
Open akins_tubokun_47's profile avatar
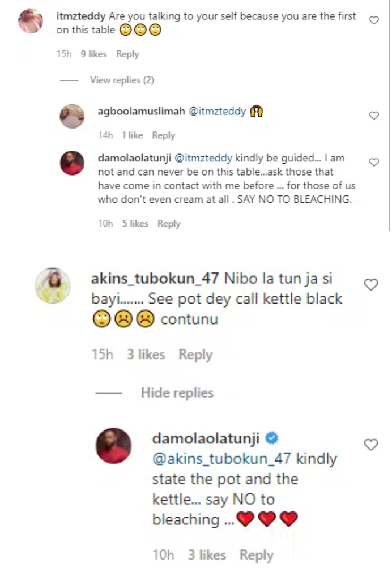pyautogui.click(x=53, y=285)
